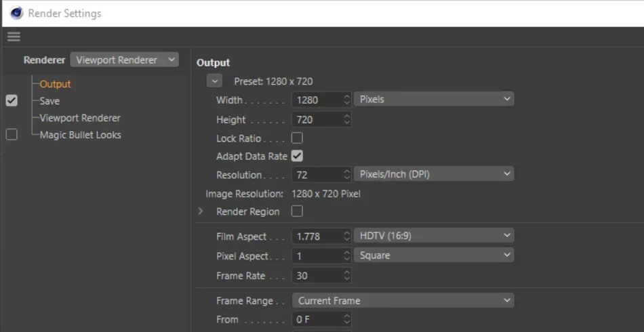This screenshot has width=644, height=332.
Task: Click the From field stepper arrows
Action: pos(346,319)
